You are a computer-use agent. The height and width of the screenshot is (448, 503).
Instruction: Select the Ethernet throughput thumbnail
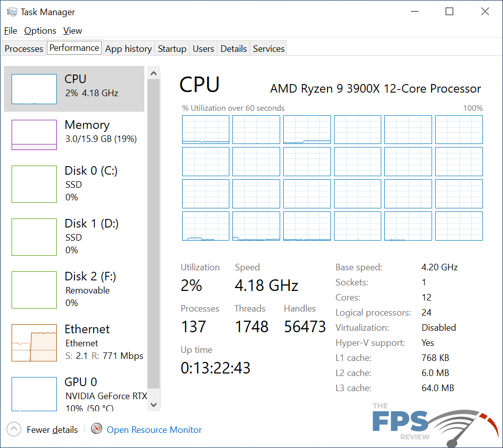34,343
